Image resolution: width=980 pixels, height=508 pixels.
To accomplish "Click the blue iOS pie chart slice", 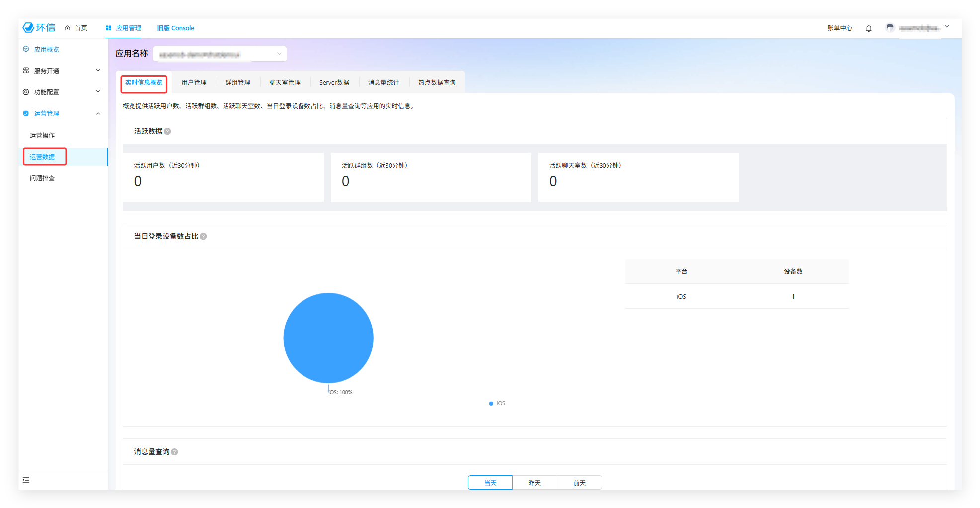I will point(328,338).
